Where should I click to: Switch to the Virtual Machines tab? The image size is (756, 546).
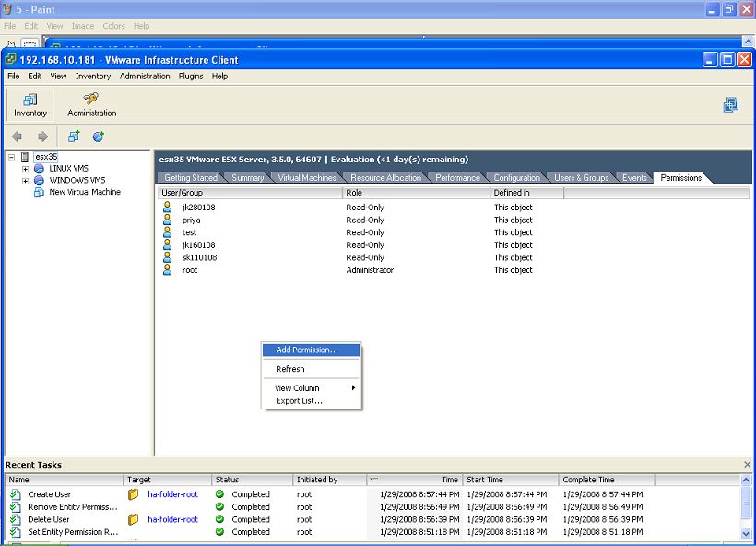pyautogui.click(x=307, y=177)
